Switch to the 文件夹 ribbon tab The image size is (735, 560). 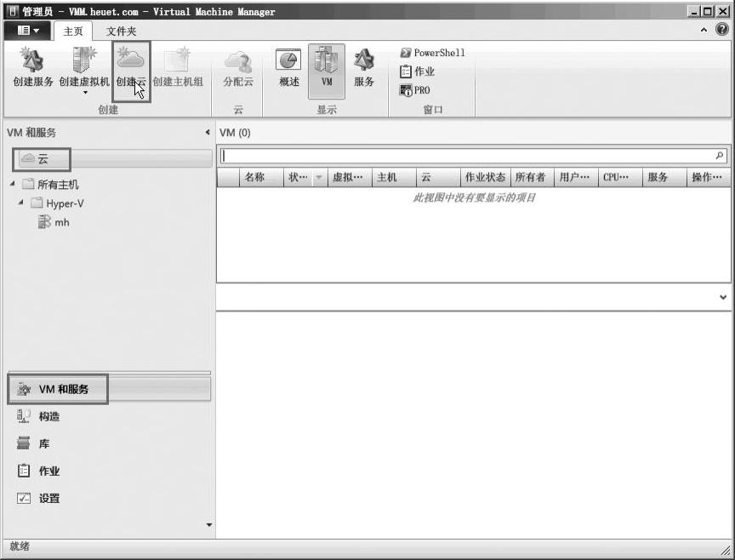coord(121,31)
